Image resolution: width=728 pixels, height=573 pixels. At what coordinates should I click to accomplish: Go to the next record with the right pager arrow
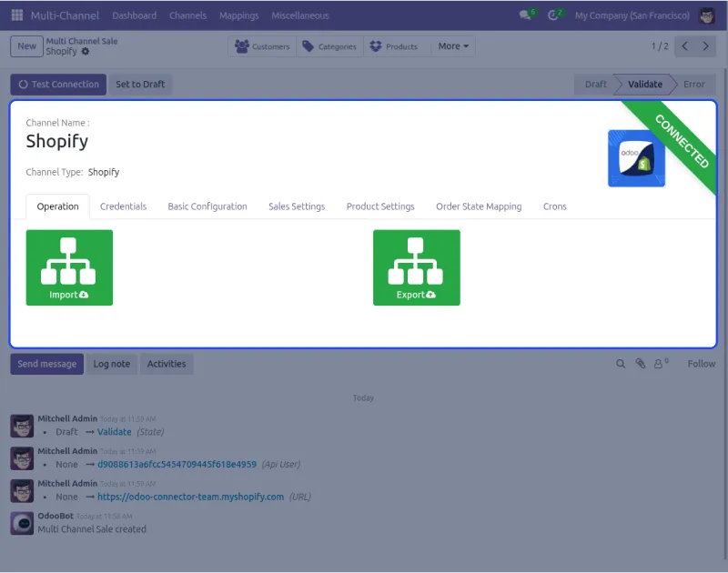click(707, 45)
